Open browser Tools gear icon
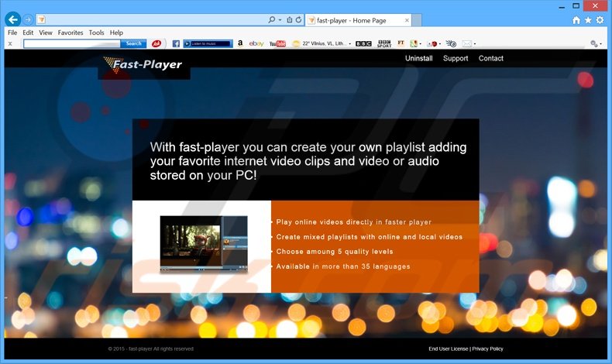 [x=600, y=20]
